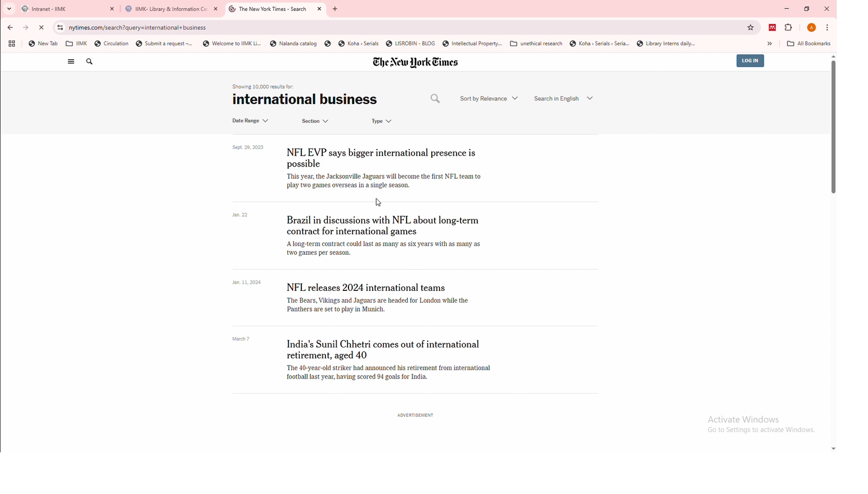
Task: Open the Type filter dropdown
Action: tap(382, 122)
